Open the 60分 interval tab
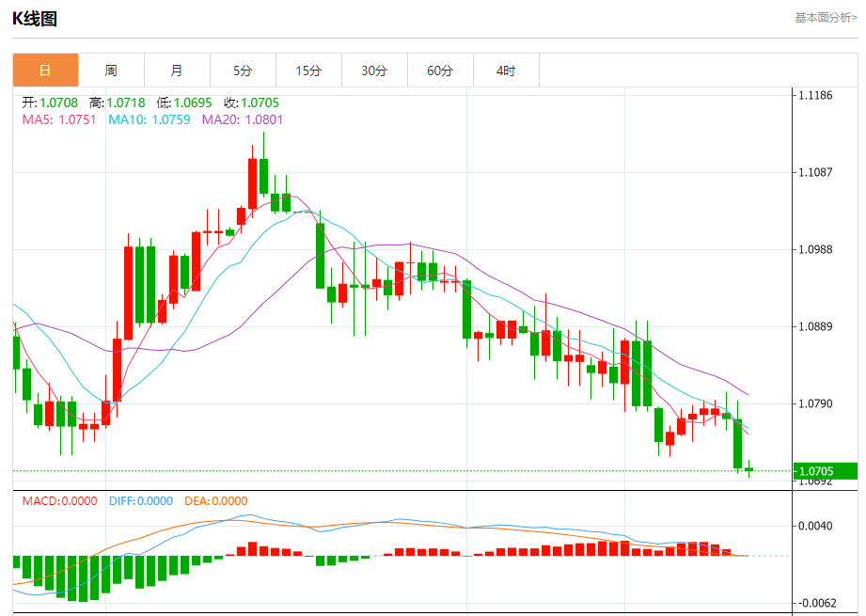Screen dimensions: 866x616 (x=440, y=71)
